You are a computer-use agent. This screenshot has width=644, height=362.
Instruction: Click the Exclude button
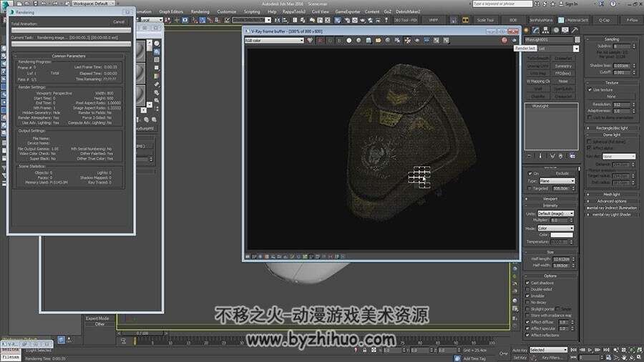coord(562,174)
